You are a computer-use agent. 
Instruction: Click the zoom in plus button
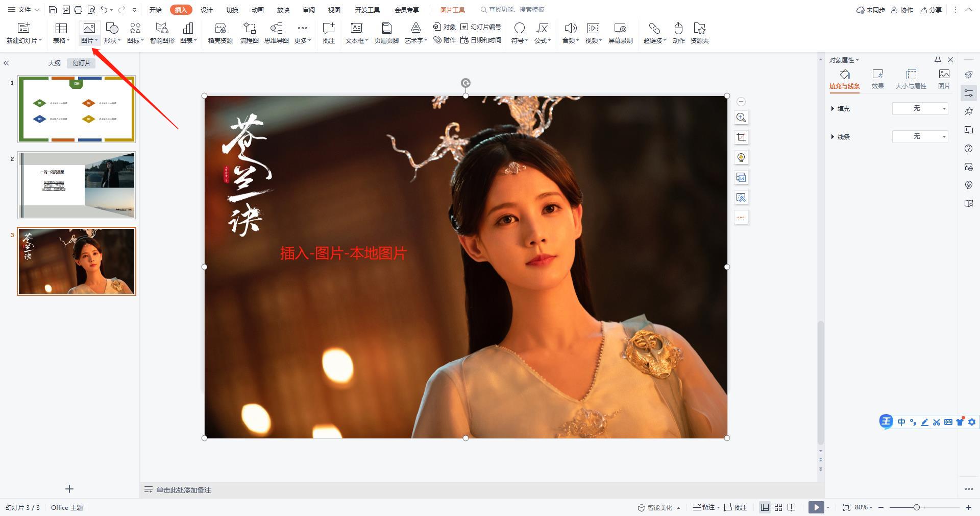[x=969, y=507]
